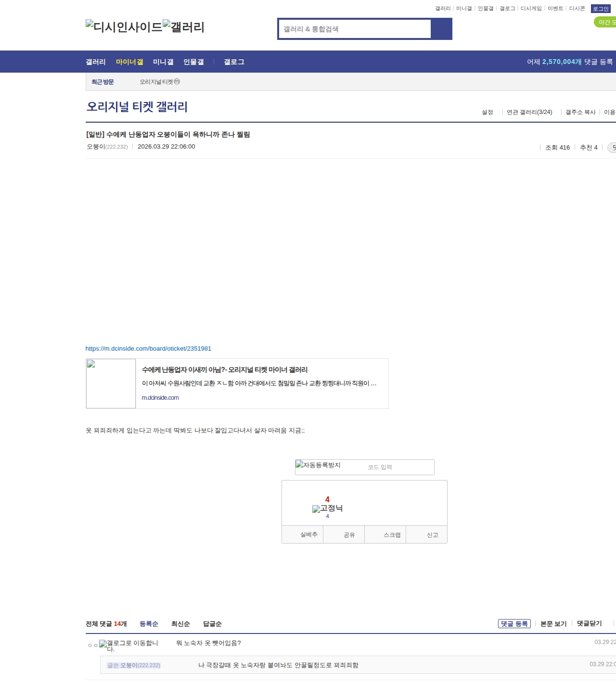Click the blue search button beside search field
Image resolution: width=616 pixels, height=684 pixels.
tap(441, 29)
